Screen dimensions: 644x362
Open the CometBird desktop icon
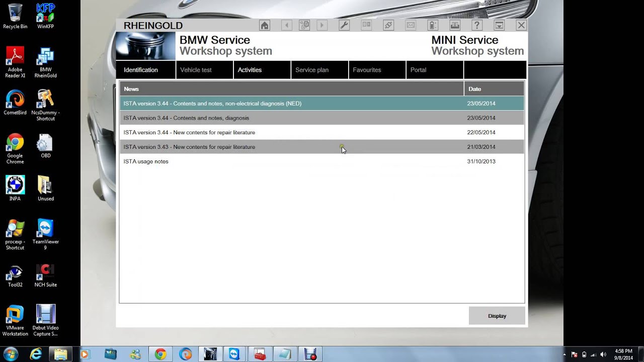pyautogui.click(x=15, y=103)
